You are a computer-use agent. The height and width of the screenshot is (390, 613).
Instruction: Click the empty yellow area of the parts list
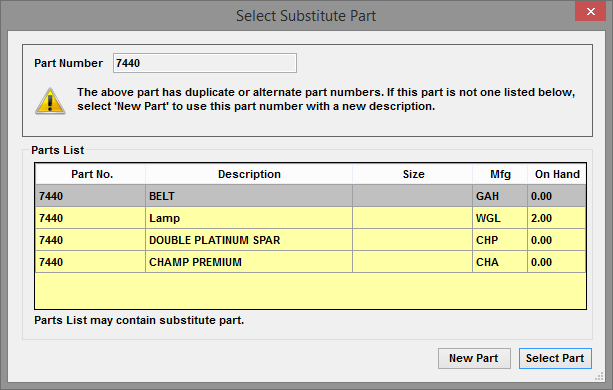coord(310,291)
